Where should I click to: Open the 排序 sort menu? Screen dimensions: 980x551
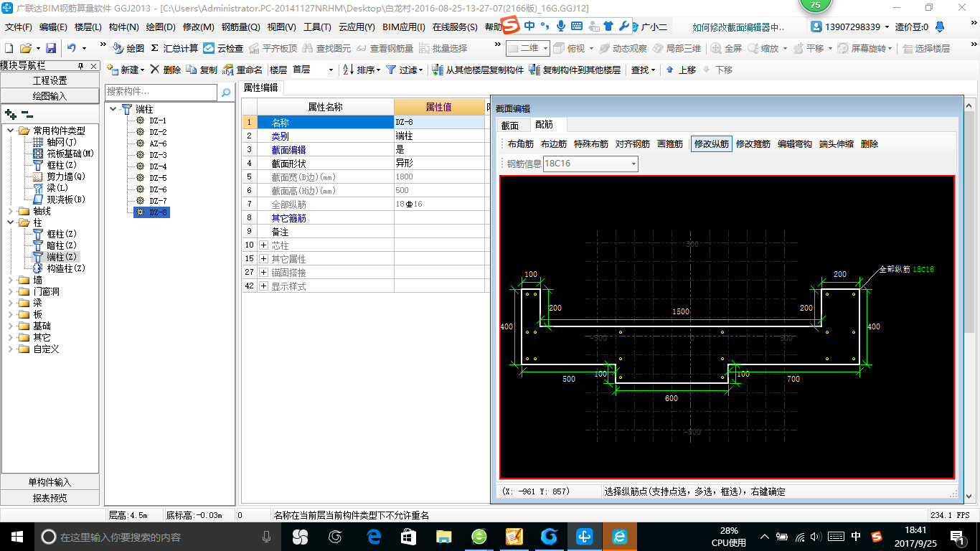(362, 70)
